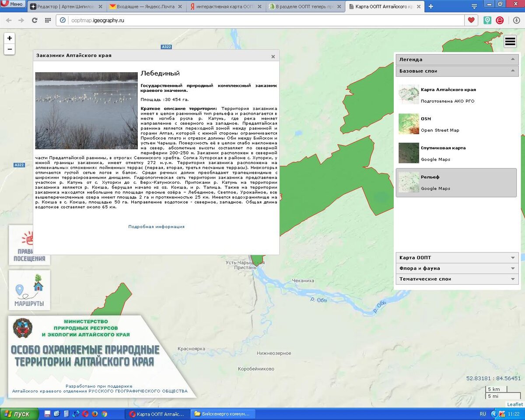Click the swans photo of Лебединый

(x=87, y=111)
